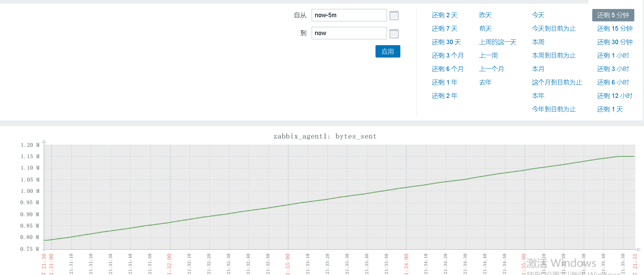
Task: Click the 应用 apply button
Action: [388, 51]
